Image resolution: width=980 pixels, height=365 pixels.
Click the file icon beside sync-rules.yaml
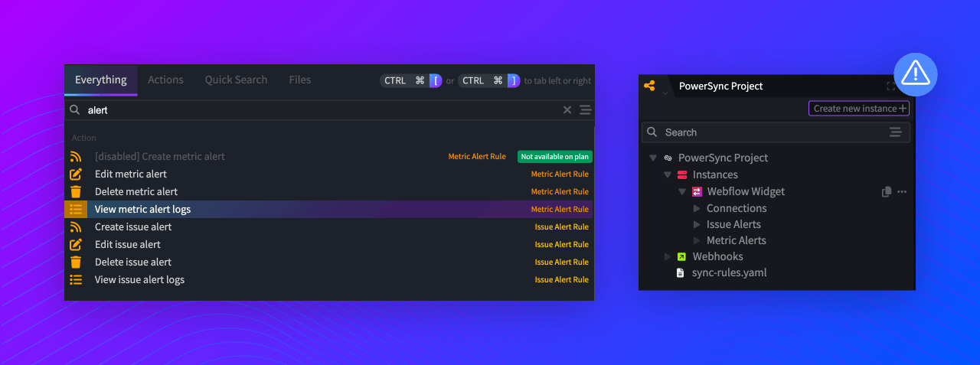pos(680,272)
